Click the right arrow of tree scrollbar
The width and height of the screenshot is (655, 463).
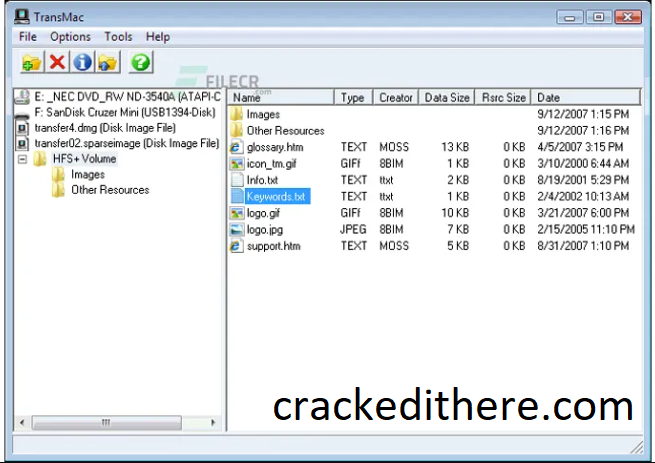[x=213, y=422]
